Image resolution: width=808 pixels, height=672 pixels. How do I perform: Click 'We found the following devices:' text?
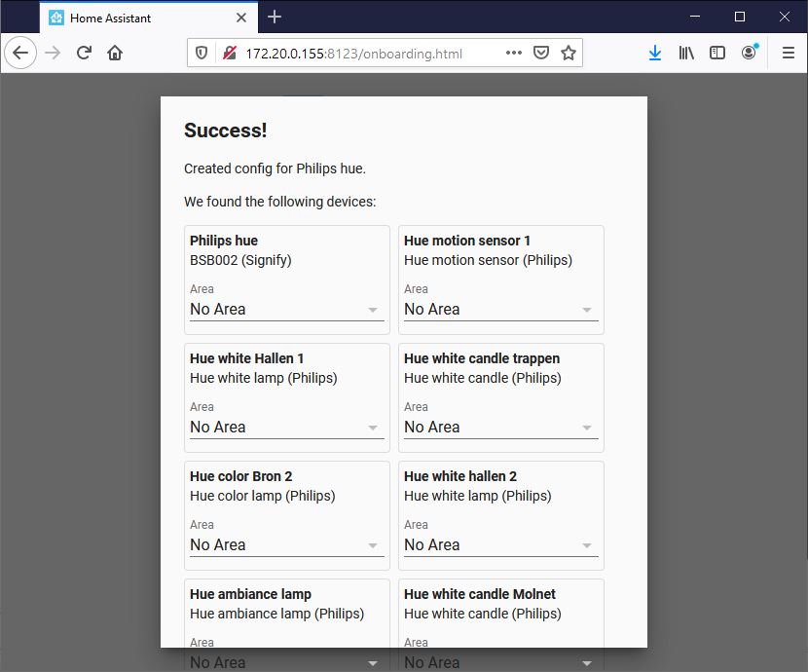click(x=279, y=202)
